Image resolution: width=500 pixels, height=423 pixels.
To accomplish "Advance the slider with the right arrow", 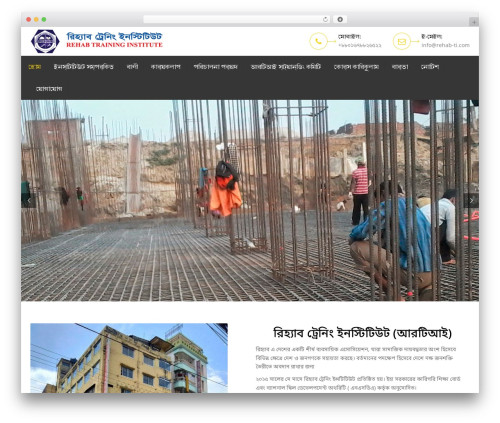I will 471,200.
